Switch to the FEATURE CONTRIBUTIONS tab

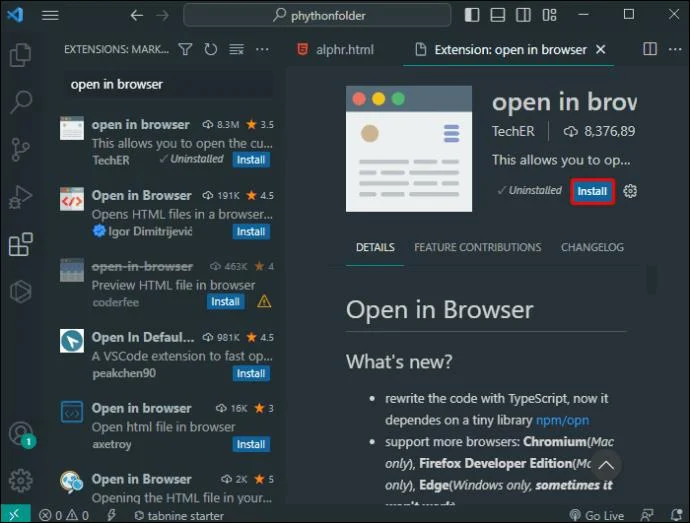(477, 247)
